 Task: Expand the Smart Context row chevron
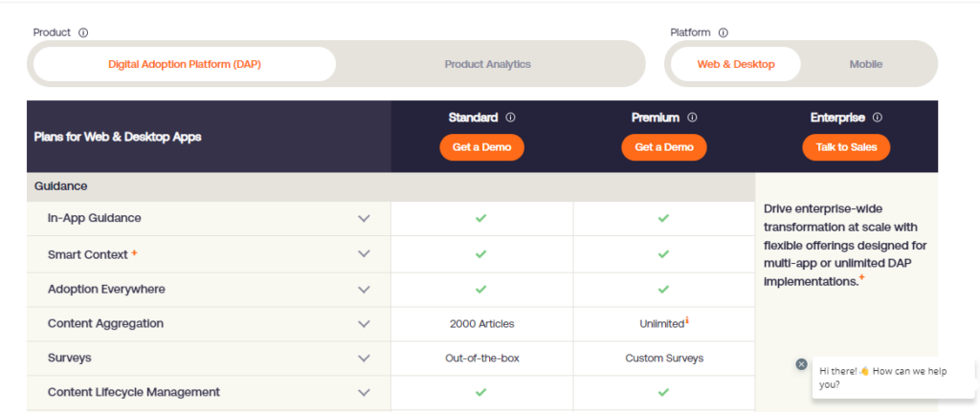[x=364, y=254]
